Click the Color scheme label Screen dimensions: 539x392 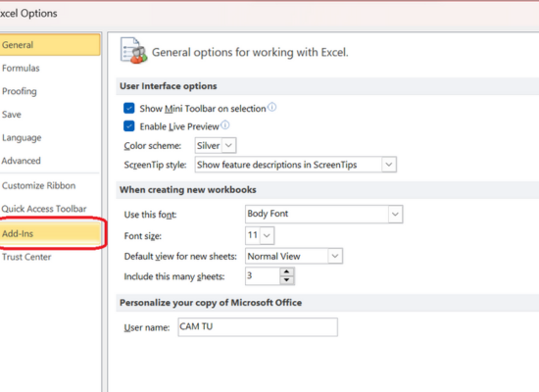click(x=153, y=146)
